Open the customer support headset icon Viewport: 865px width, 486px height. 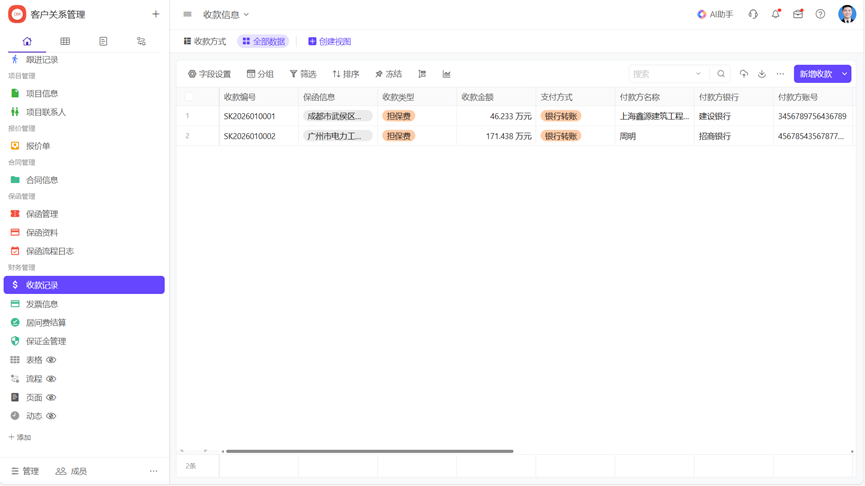click(x=753, y=15)
